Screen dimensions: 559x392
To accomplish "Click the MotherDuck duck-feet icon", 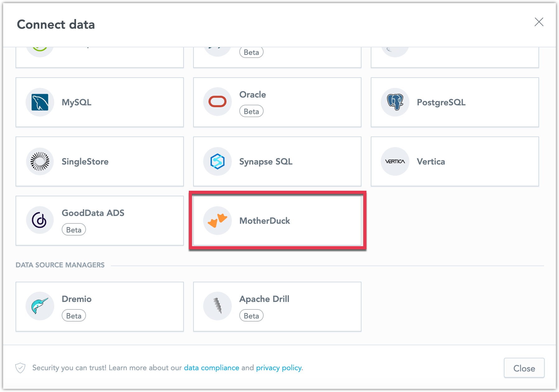I will coord(217,221).
